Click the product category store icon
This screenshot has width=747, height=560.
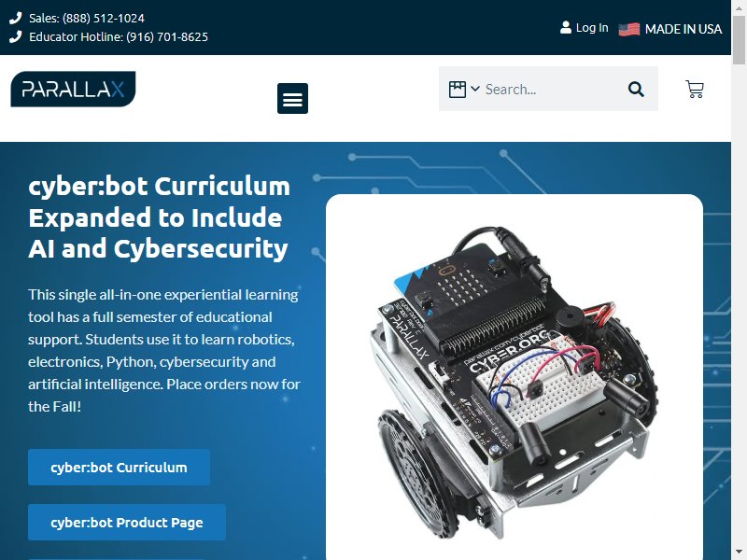pyautogui.click(x=458, y=89)
